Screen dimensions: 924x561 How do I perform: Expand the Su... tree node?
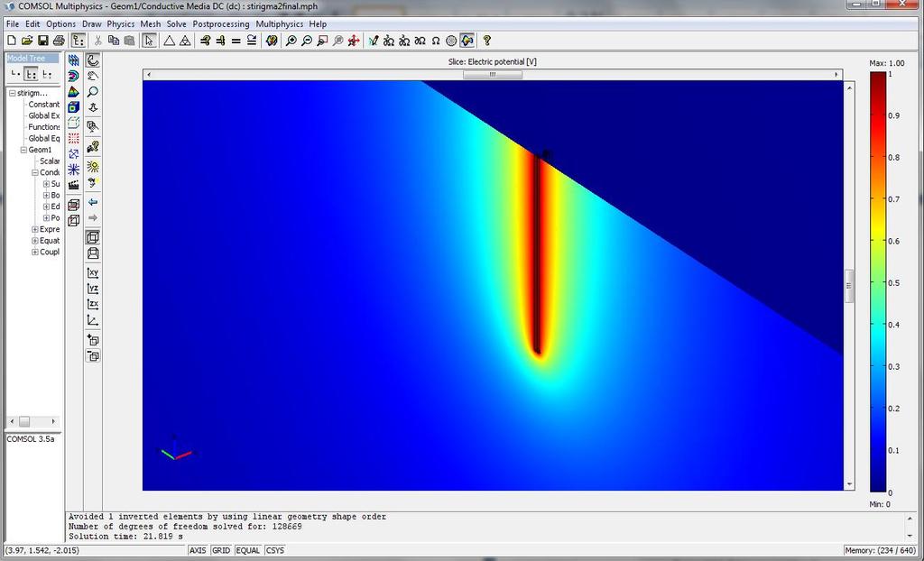click(x=46, y=184)
